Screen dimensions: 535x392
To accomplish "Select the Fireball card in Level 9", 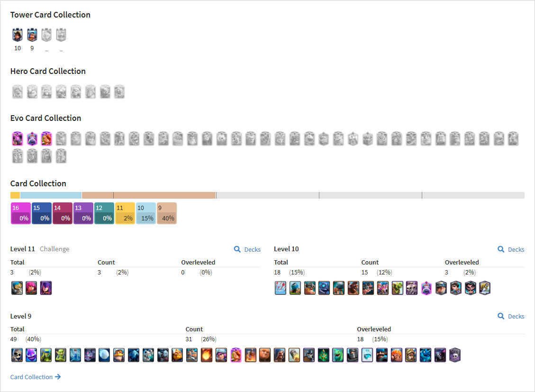I will click(207, 355).
